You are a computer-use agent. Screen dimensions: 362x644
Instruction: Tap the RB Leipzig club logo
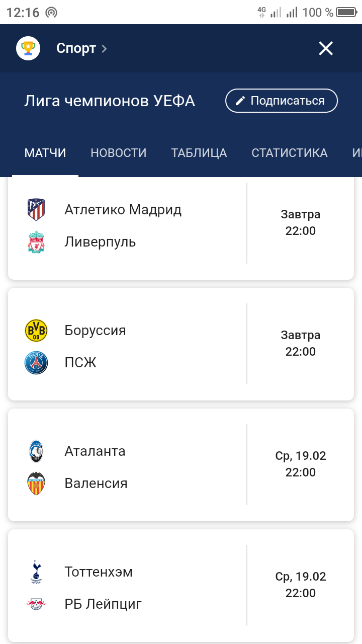point(36,604)
